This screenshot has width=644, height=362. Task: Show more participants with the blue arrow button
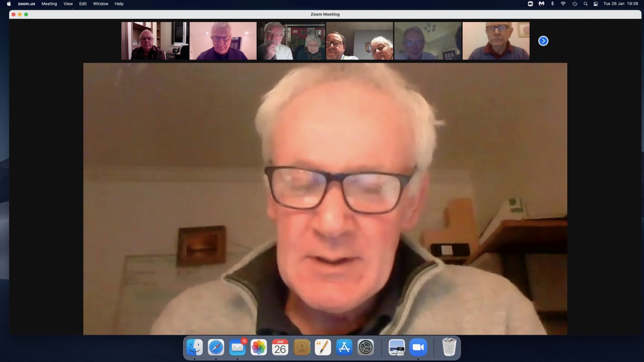[543, 41]
